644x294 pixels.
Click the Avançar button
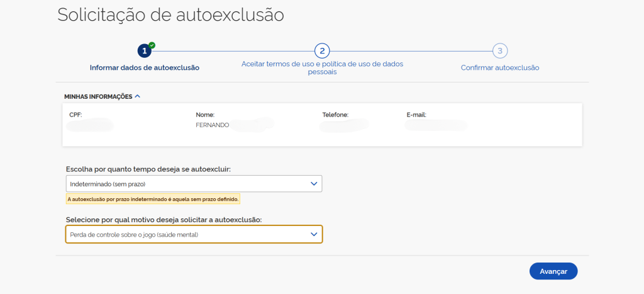click(553, 271)
